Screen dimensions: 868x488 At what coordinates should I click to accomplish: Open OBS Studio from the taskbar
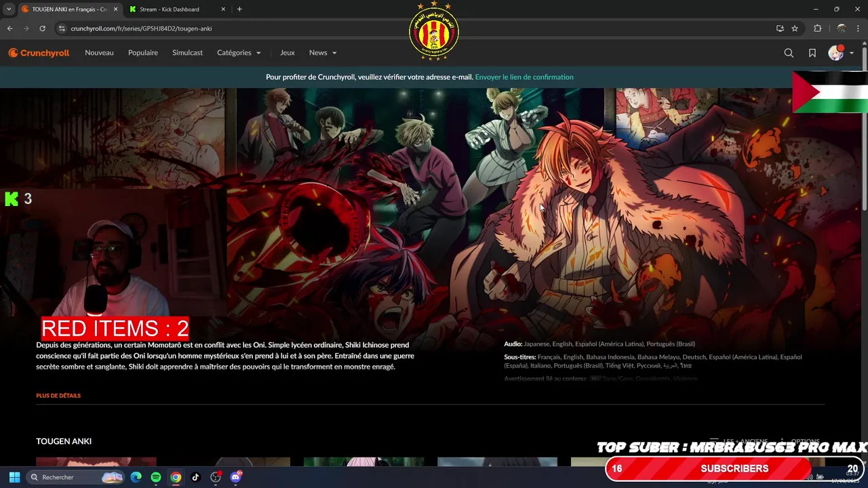coord(216,477)
